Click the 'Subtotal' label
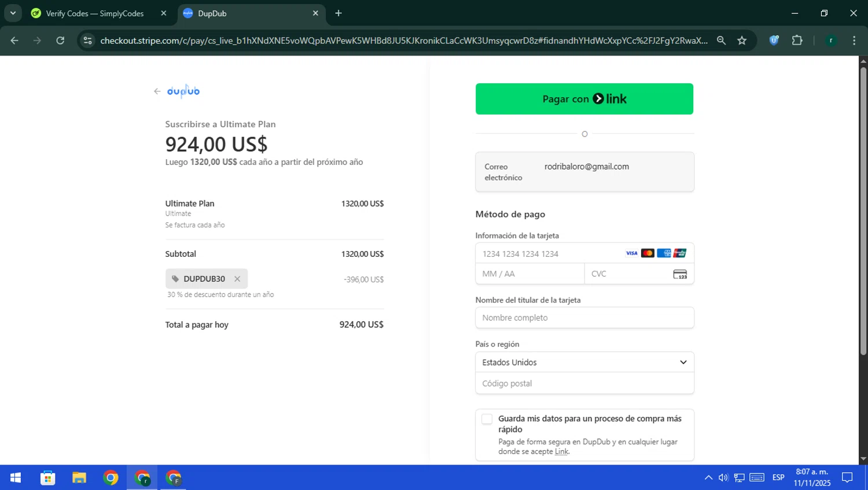Viewport: 868px width, 490px height. pyautogui.click(x=181, y=254)
